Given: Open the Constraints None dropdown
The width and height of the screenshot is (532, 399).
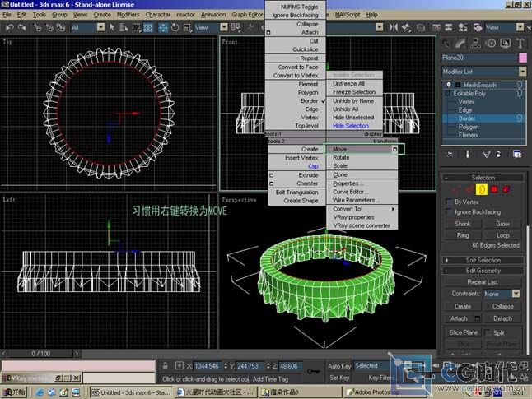Looking at the screenshot, I should [x=516, y=294].
